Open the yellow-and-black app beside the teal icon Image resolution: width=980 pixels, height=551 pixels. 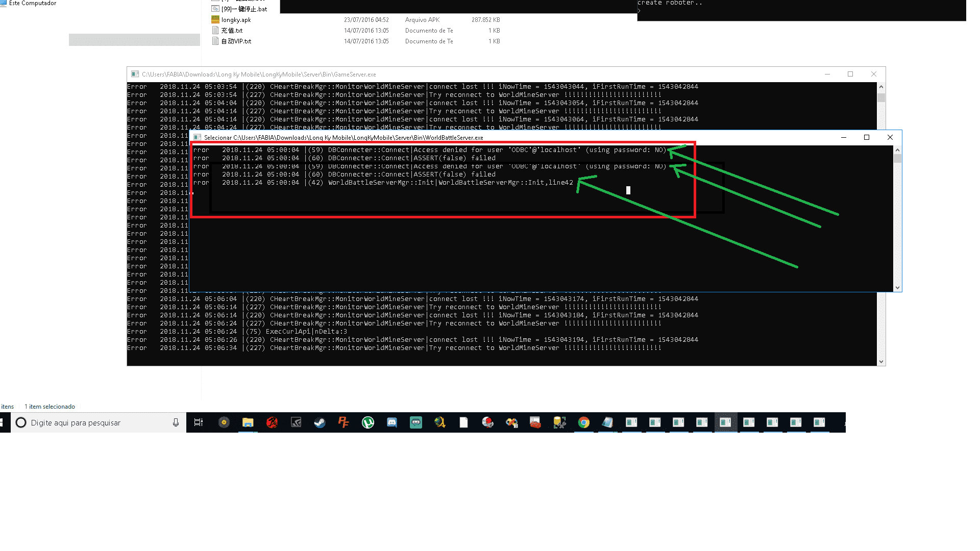coord(440,422)
